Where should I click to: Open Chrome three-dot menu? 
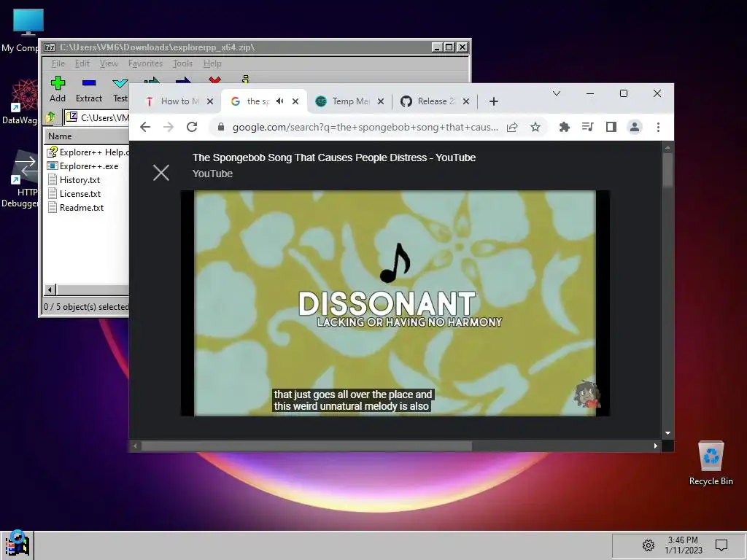pos(658,127)
